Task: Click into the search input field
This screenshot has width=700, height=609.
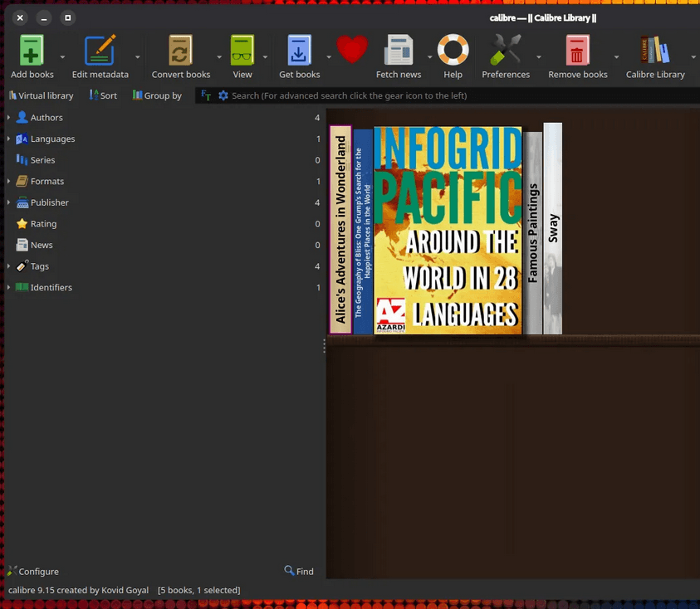Action: pos(464,95)
